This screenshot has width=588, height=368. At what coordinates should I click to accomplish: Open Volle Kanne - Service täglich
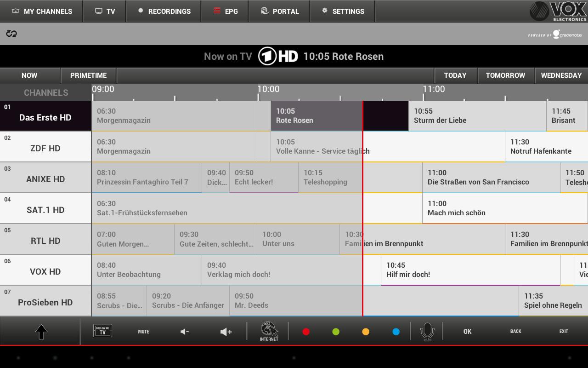point(388,147)
